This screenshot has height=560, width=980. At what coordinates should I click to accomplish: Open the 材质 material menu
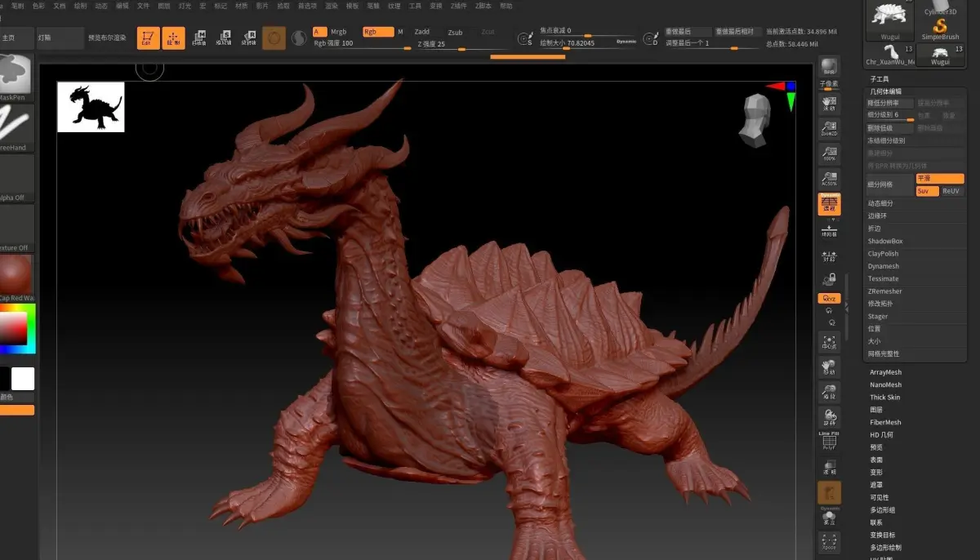pos(242,6)
